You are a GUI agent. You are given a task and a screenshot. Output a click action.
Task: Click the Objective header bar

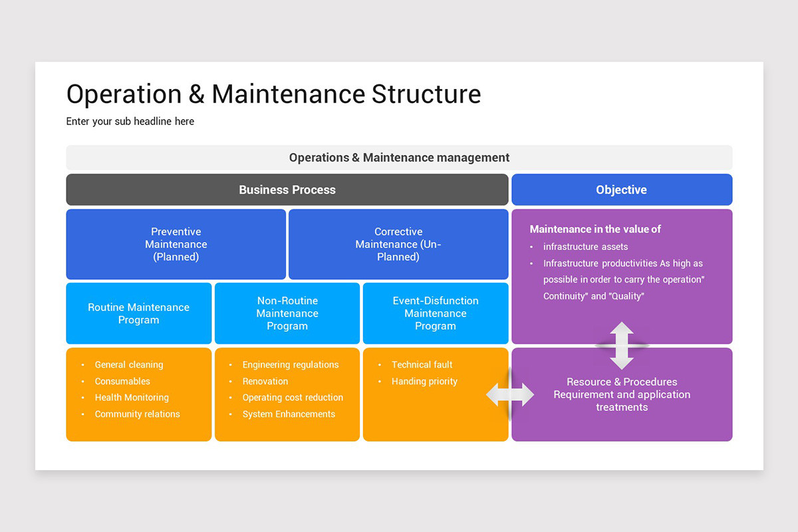click(x=622, y=190)
